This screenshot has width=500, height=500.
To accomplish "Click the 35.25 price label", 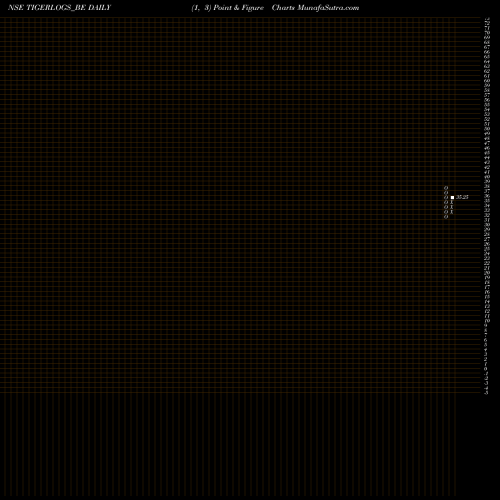I will click(462, 197).
